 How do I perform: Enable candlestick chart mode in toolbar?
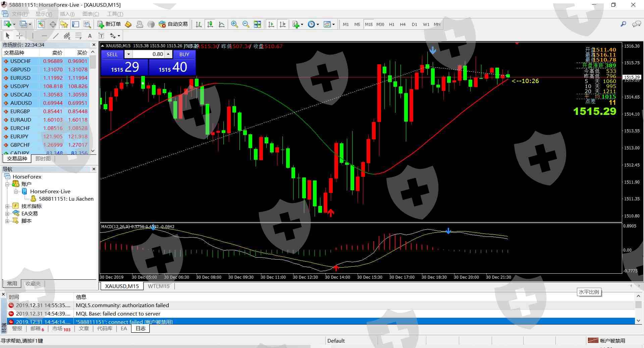pyautogui.click(x=210, y=24)
